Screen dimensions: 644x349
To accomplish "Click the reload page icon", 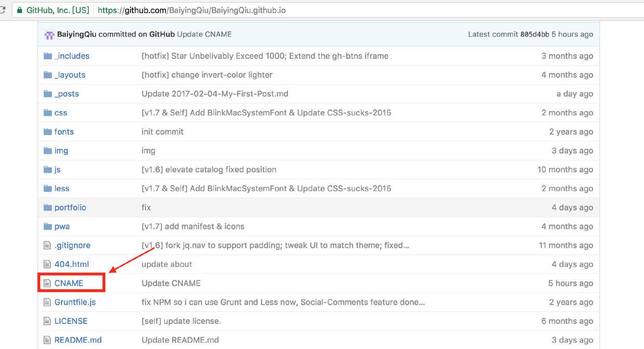I will click(x=4, y=9).
